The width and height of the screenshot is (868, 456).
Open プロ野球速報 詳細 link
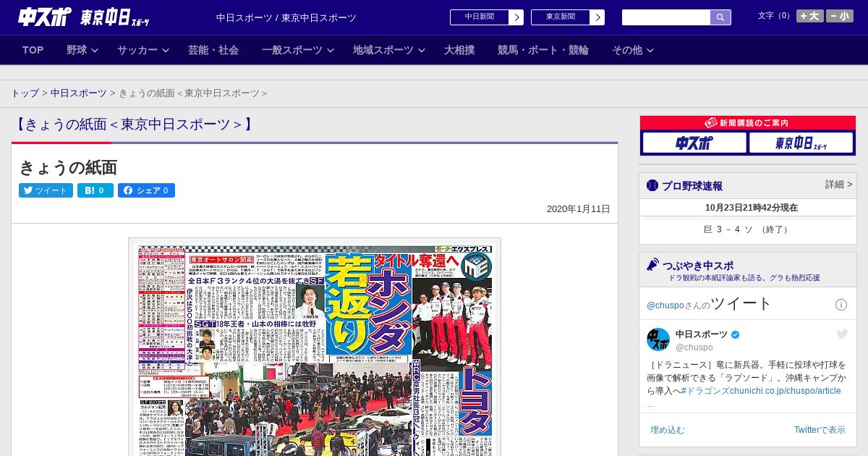tap(839, 185)
